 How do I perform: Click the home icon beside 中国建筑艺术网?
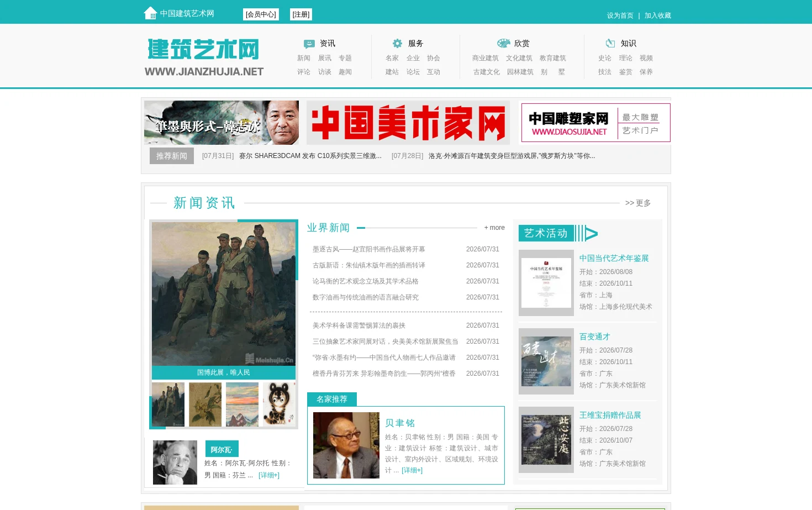pos(150,13)
